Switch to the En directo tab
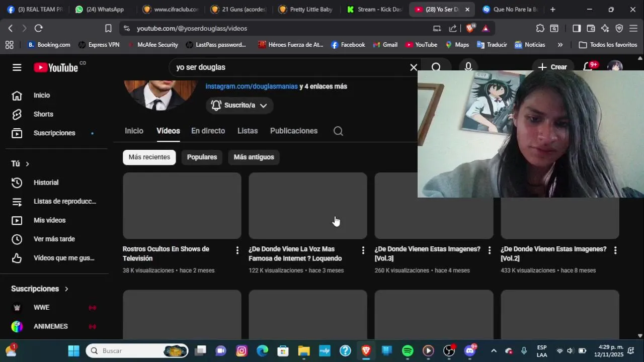The width and height of the screenshot is (644, 362). (x=208, y=131)
